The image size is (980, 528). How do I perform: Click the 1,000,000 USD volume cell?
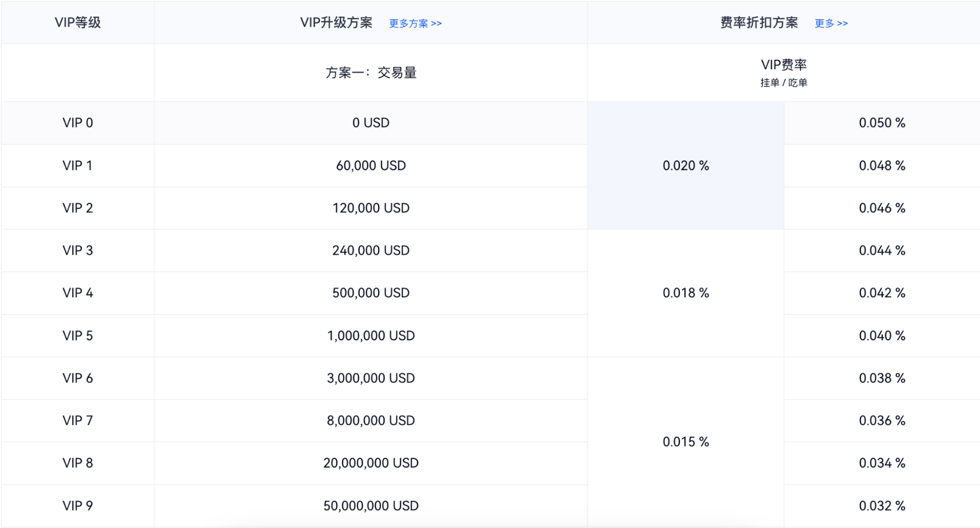(371, 336)
